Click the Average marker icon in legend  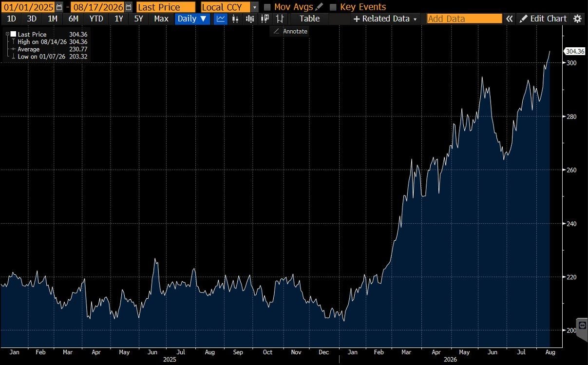coord(14,49)
